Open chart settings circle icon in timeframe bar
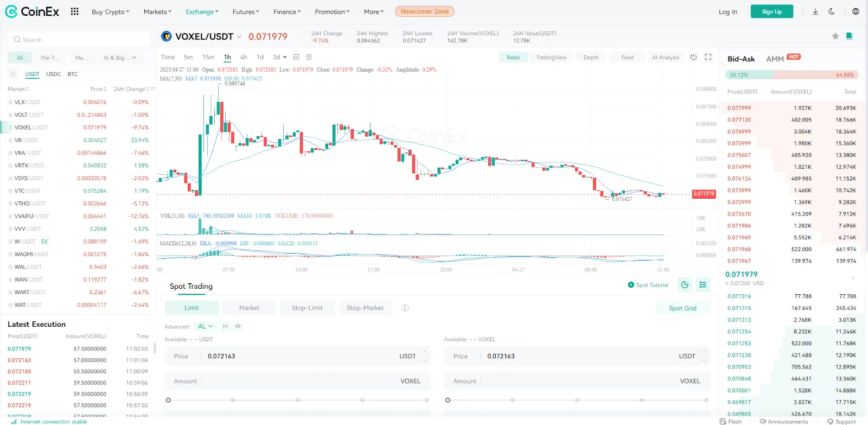 point(309,57)
